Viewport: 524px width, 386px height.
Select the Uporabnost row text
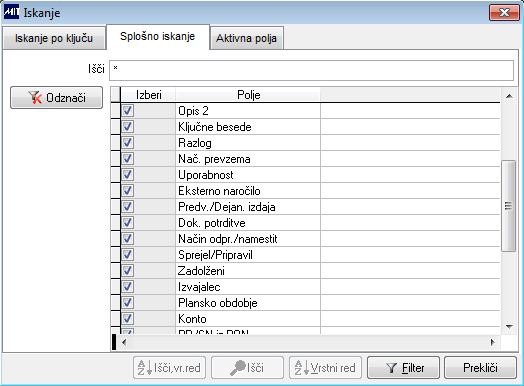tap(206, 175)
